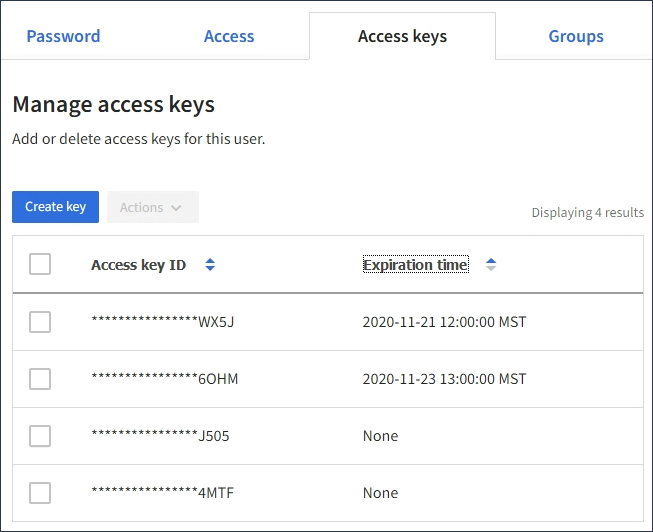Open the Access tab
This screenshot has width=653, height=532.
pyautogui.click(x=229, y=37)
